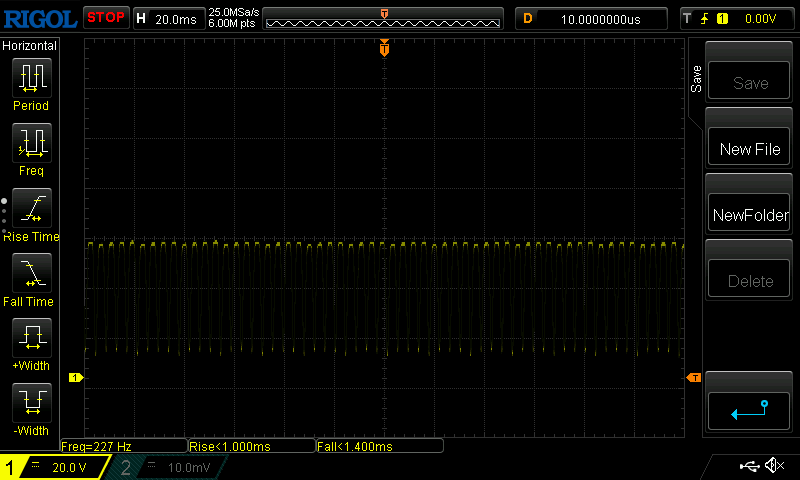Click the orange trigger level marker on right
This screenshot has width=800, height=480.
[x=694, y=377]
